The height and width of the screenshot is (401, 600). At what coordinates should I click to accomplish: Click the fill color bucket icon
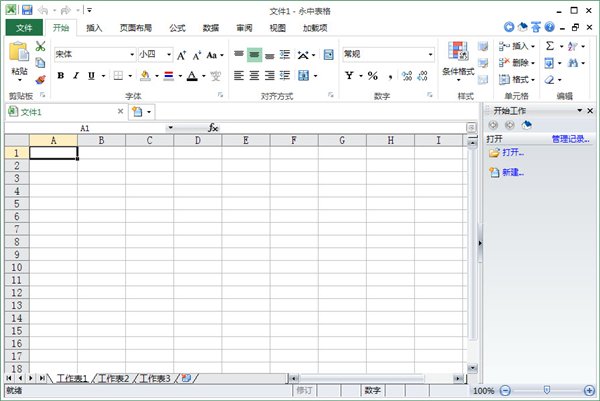pyautogui.click(x=145, y=75)
